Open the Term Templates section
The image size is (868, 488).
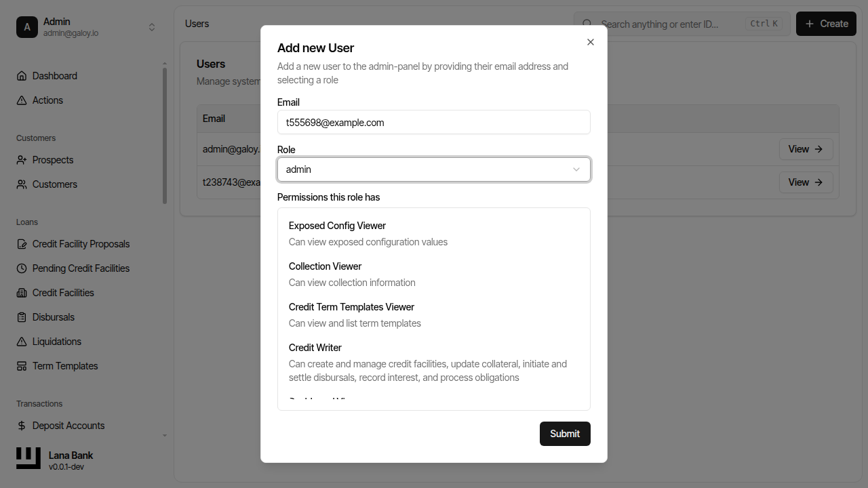(x=64, y=365)
